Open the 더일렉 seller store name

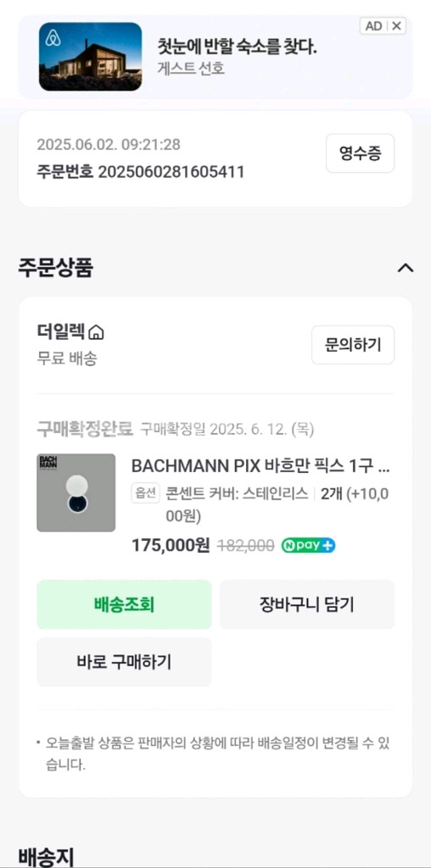tap(61, 331)
